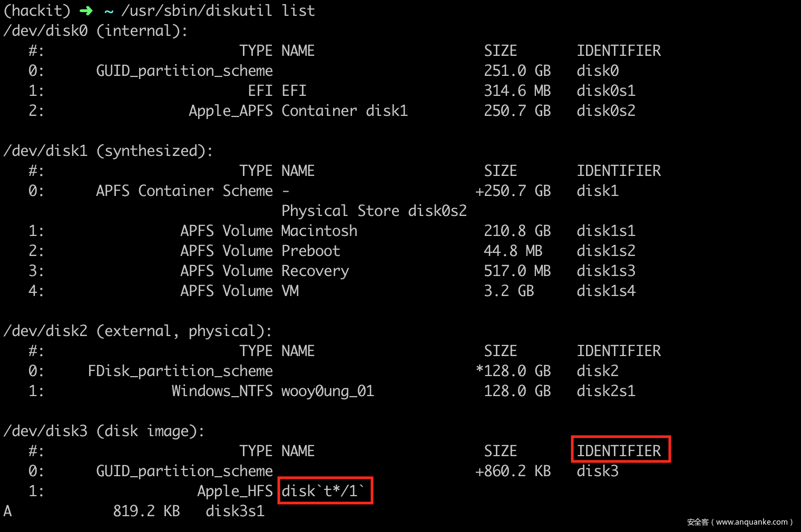Click the /usr/sbin/diskutil list command text
The width and height of the screenshot is (801, 532).
[218, 11]
